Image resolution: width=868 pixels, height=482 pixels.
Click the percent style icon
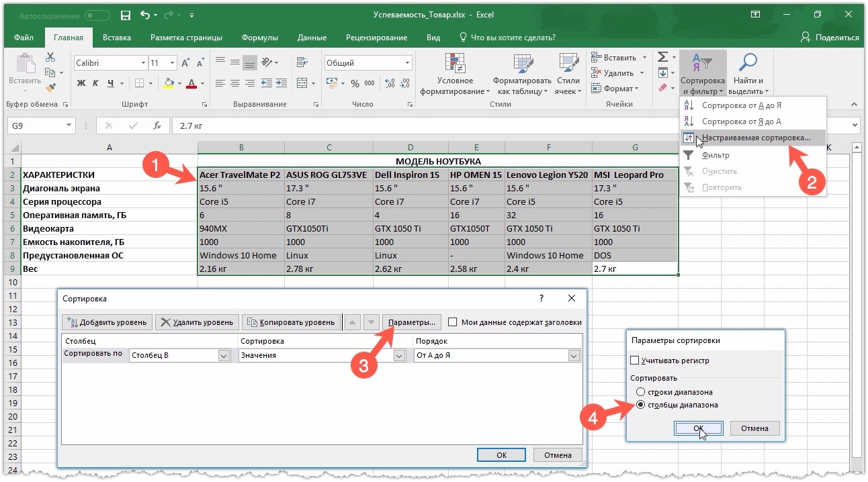(354, 83)
